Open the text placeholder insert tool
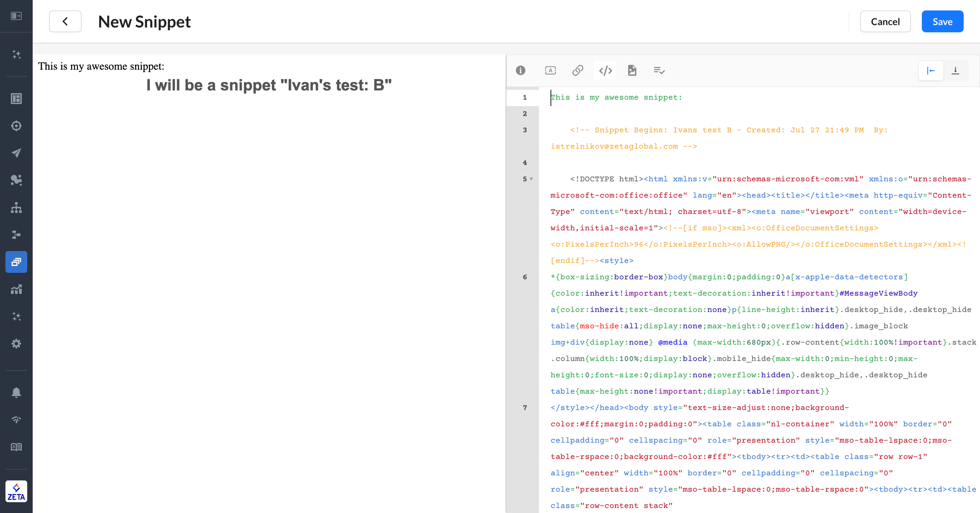The image size is (980, 513). [x=550, y=70]
